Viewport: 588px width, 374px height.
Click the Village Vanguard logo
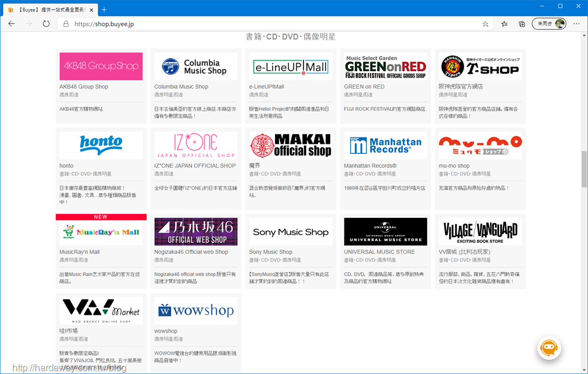pos(481,232)
